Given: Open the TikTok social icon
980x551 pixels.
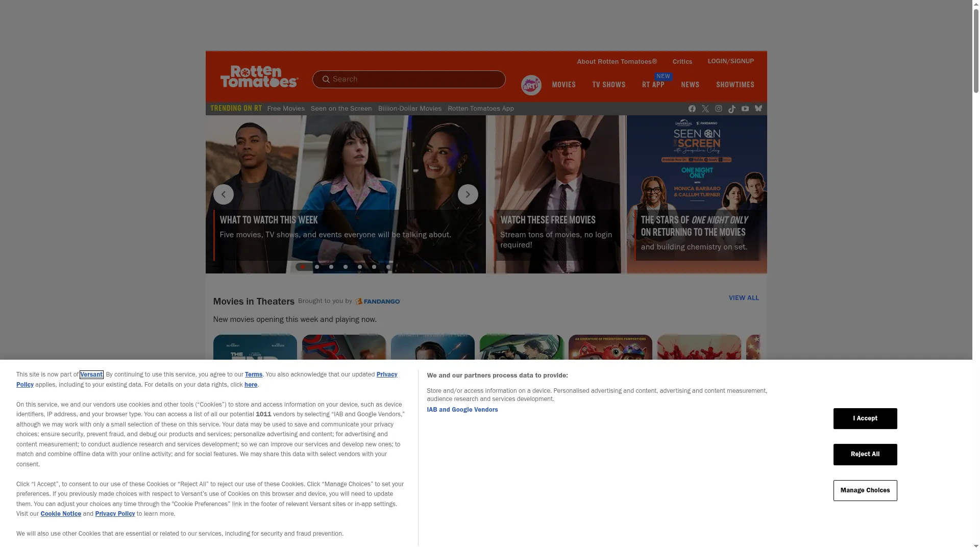Looking at the screenshot, I should tap(731, 109).
